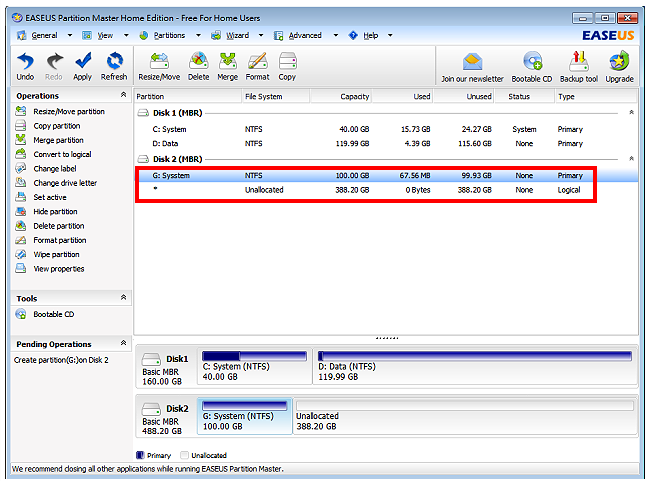Click the Primary legend color swatch
Screen dimensions: 656x481
point(140,455)
